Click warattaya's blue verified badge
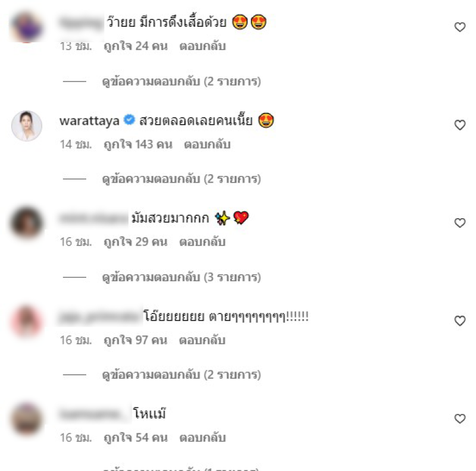 [129, 120]
